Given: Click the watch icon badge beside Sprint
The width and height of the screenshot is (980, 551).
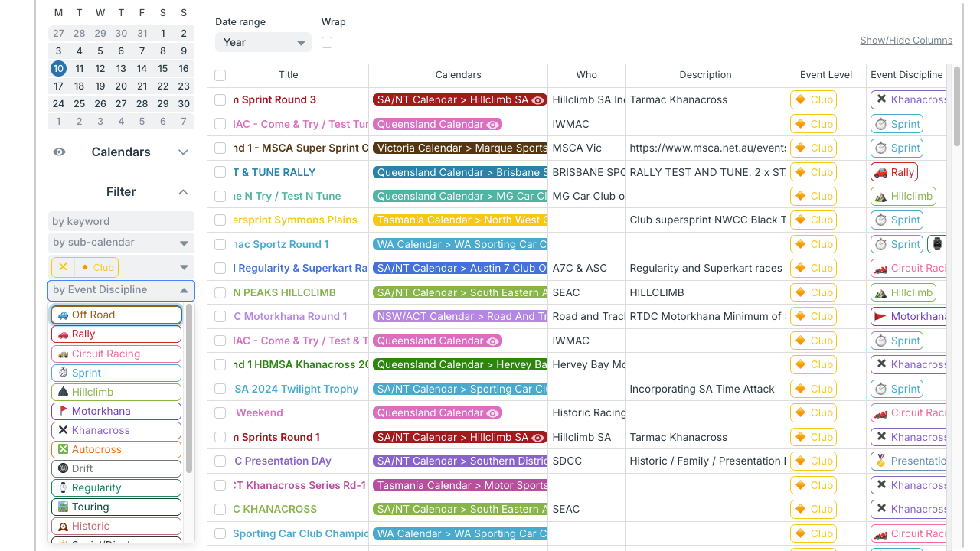Looking at the screenshot, I should click(936, 244).
